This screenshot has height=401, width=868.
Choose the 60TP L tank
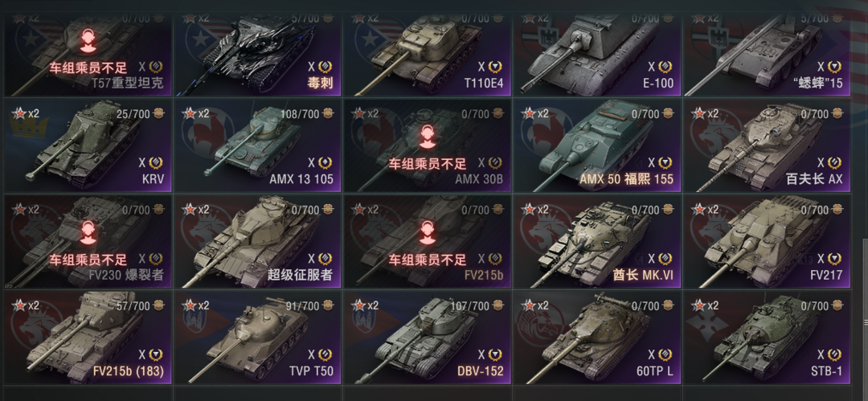[596, 338]
